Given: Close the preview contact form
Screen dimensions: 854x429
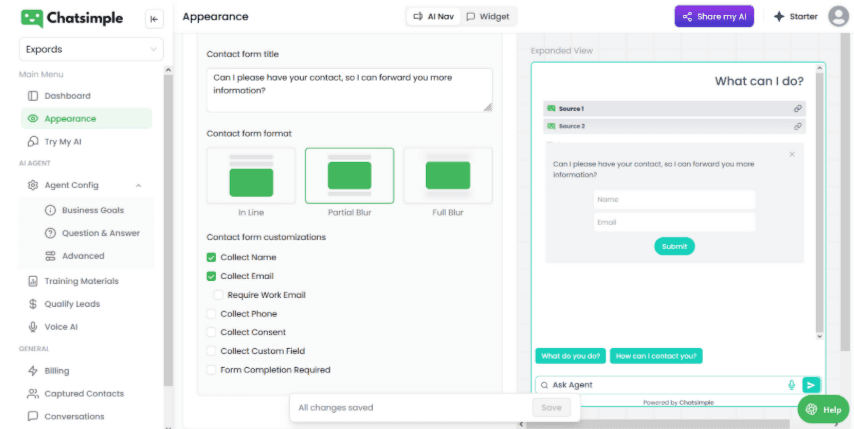Looking at the screenshot, I should (792, 155).
